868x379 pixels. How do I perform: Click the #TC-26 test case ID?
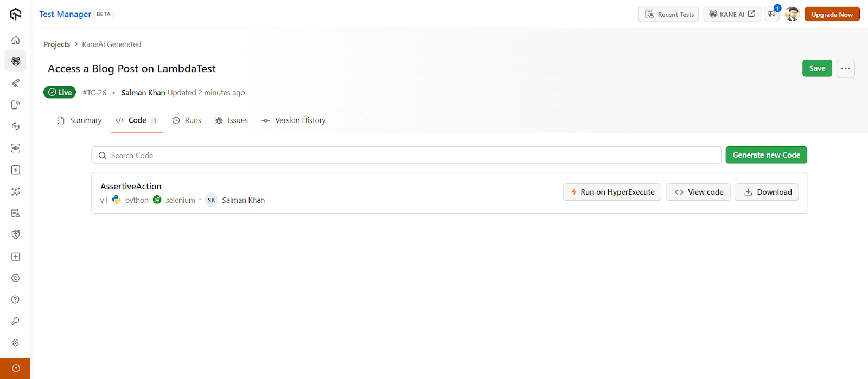94,93
